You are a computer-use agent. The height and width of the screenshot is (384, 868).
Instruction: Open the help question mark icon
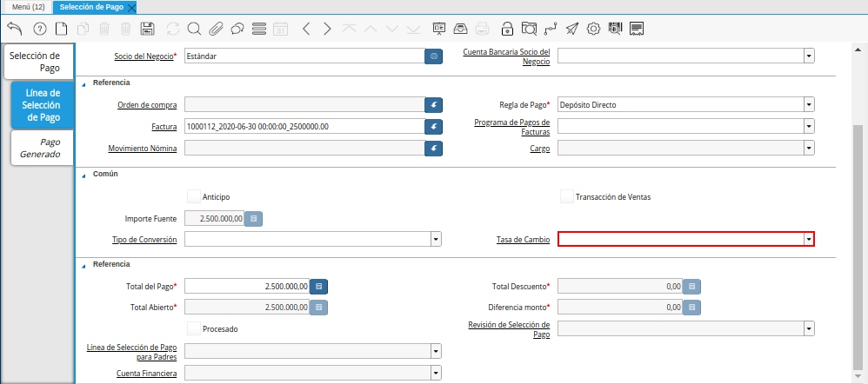tap(39, 29)
